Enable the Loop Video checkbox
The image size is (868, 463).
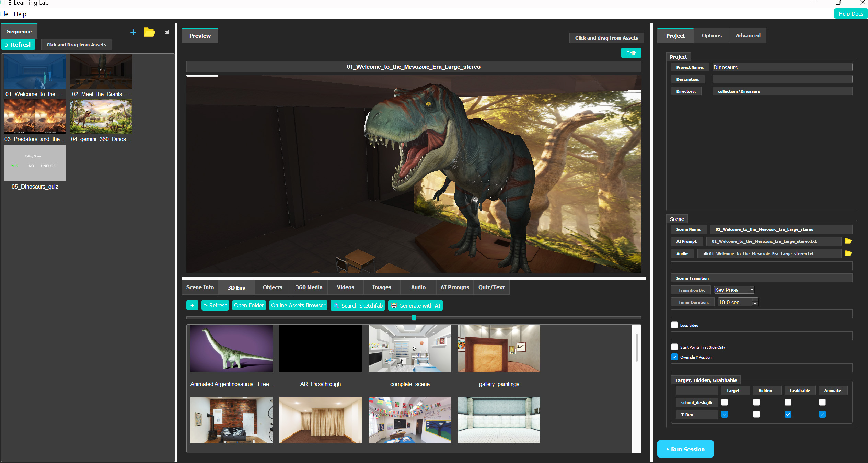pos(674,325)
